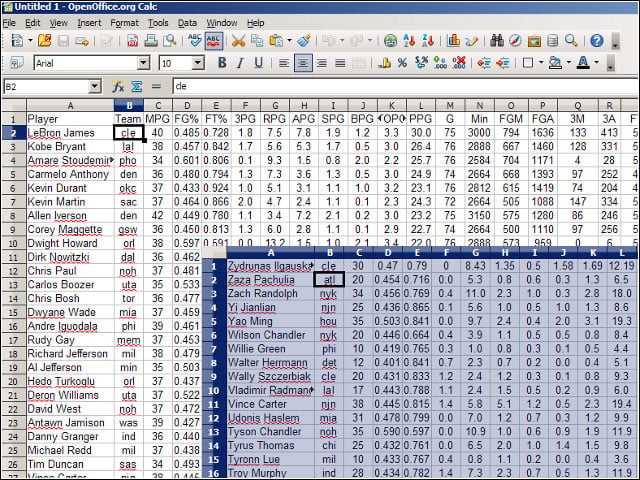
Task: Sort ascending A-Z icon
Action: (409, 40)
